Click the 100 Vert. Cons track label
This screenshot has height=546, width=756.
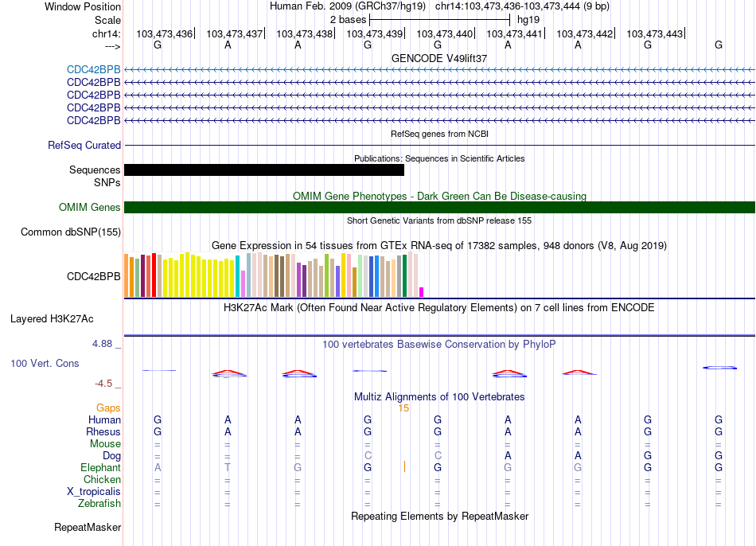(45, 363)
